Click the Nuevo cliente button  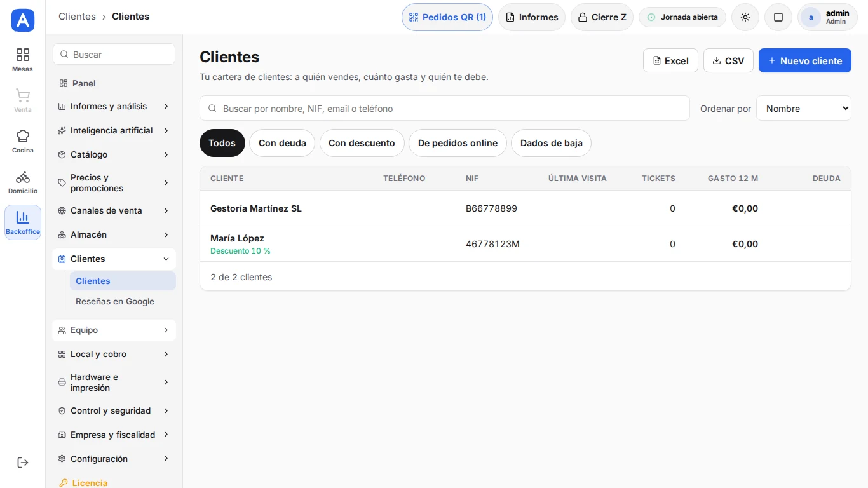(x=805, y=60)
